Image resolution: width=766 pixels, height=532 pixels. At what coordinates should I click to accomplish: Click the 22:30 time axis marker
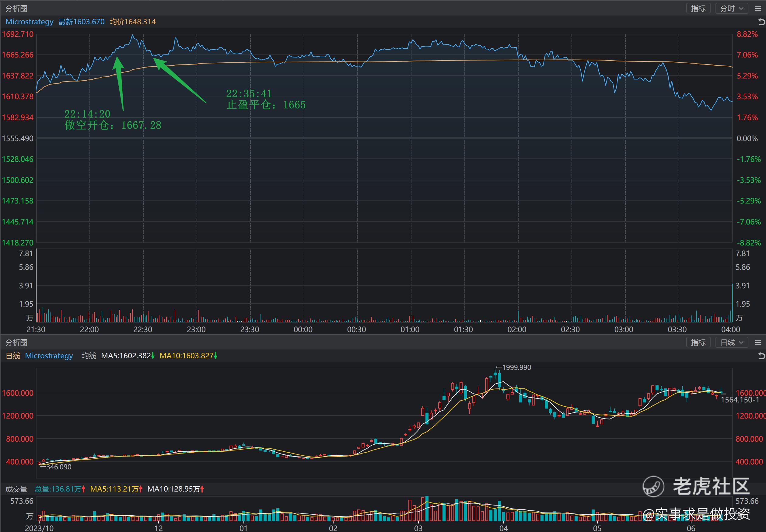(143, 330)
